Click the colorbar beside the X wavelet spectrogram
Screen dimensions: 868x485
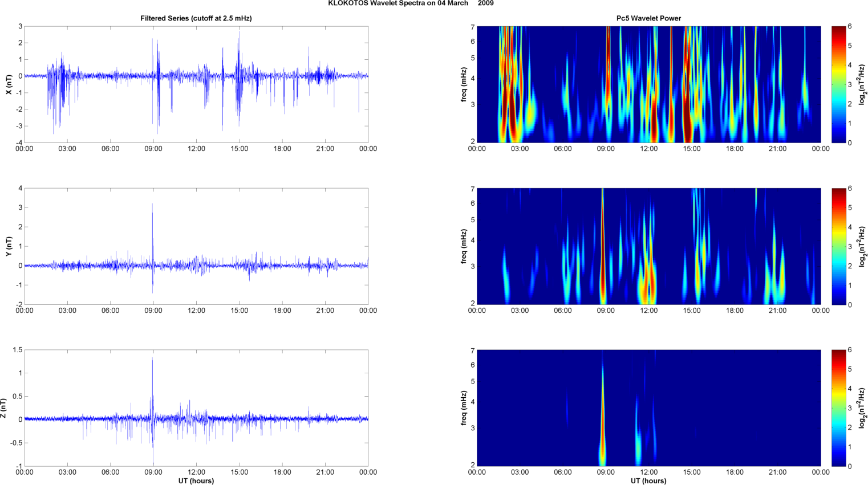839,84
